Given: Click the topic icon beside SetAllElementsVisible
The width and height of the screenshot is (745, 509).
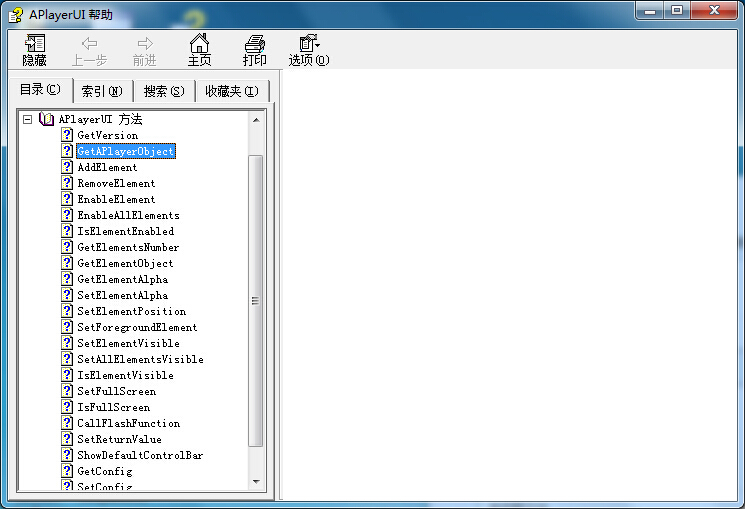Looking at the screenshot, I should [x=67, y=359].
